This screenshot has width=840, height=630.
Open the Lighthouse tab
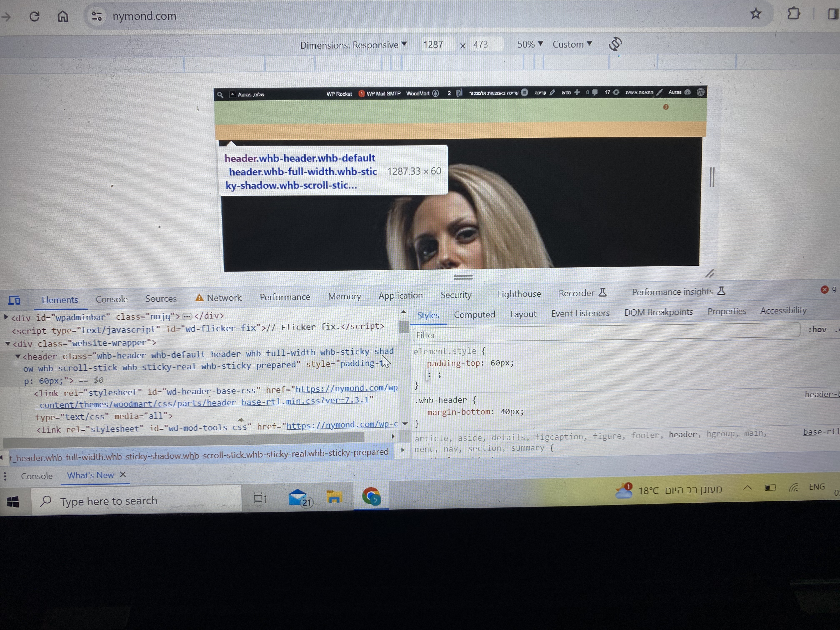[x=519, y=294]
